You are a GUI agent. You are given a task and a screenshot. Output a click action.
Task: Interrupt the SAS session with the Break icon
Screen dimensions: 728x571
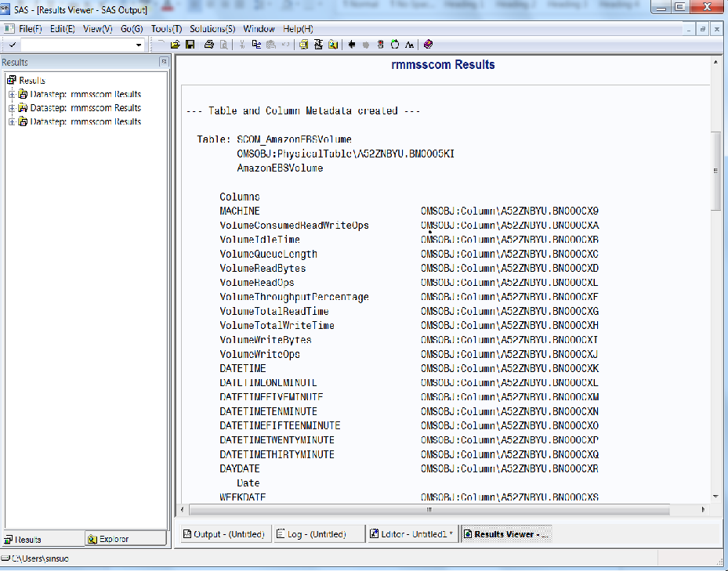point(380,44)
